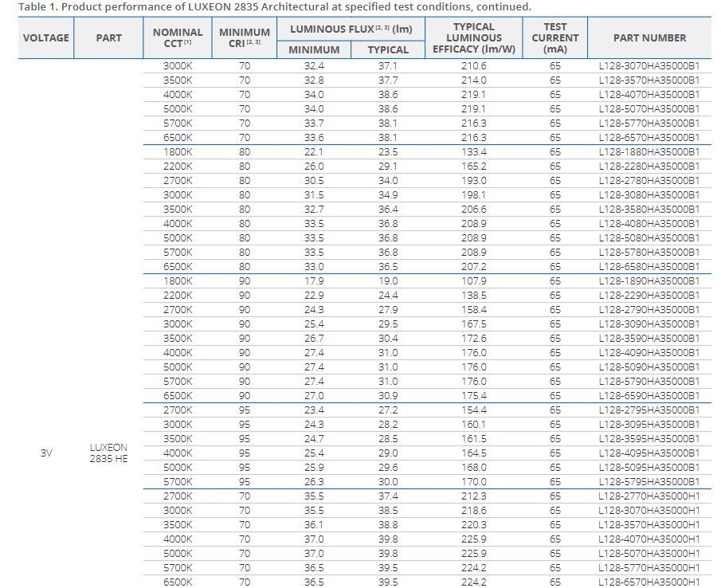
Task: Click part number L128-3070HA35000B1
Action: 649,66
